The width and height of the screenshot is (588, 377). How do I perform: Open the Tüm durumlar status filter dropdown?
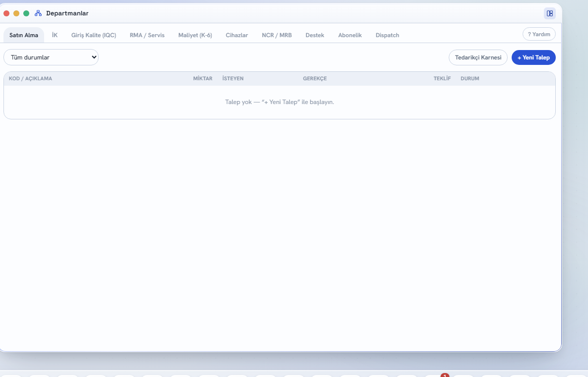(x=51, y=57)
